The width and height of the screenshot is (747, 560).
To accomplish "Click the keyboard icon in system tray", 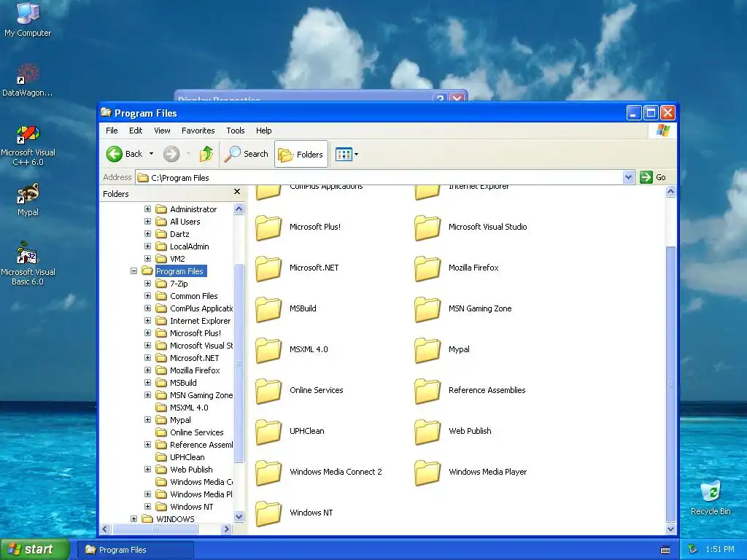I will (x=665, y=550).
